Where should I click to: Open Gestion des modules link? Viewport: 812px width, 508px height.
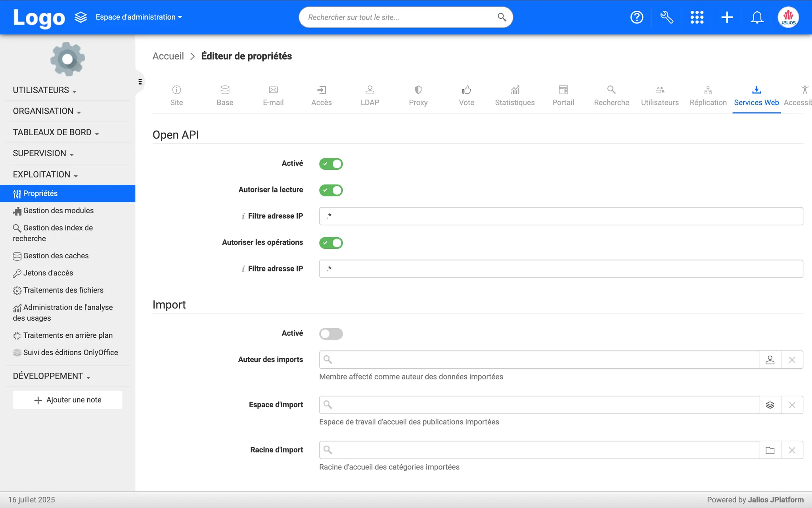[x=58, y=211]
